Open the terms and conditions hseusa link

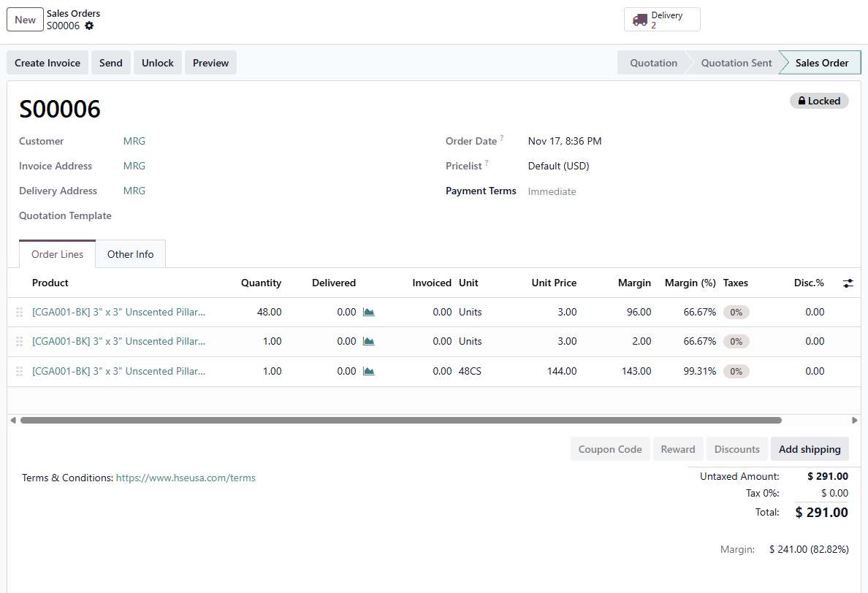(x=186, y=478)
